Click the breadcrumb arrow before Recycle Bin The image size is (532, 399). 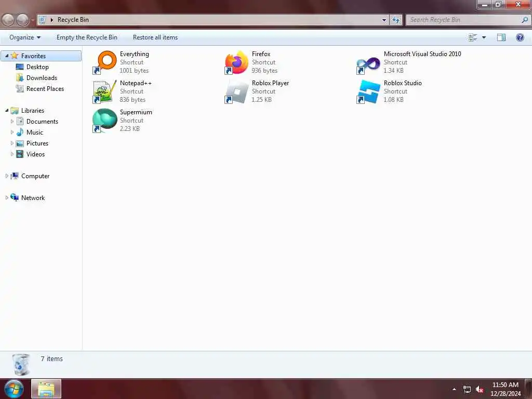tap(51, 20)
